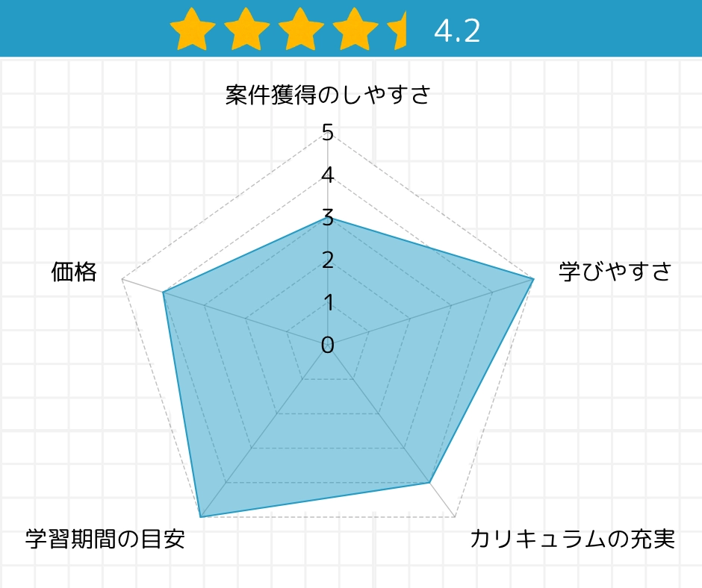Click the カリキュラムの充実 axis label
Screen dimensions: 702x588
572,538
